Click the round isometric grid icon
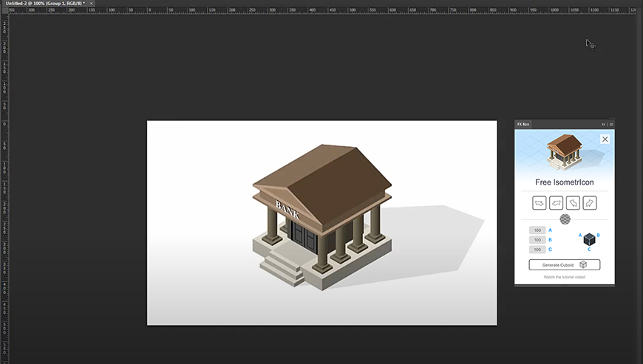The image size is (643, 364). pyautogui.click(x=565, y=219)
